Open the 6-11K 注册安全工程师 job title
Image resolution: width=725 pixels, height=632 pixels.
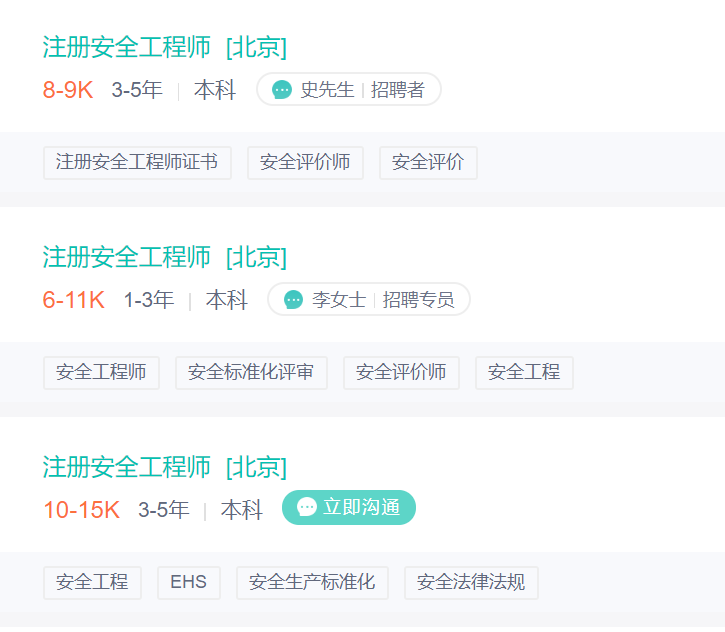127,257
